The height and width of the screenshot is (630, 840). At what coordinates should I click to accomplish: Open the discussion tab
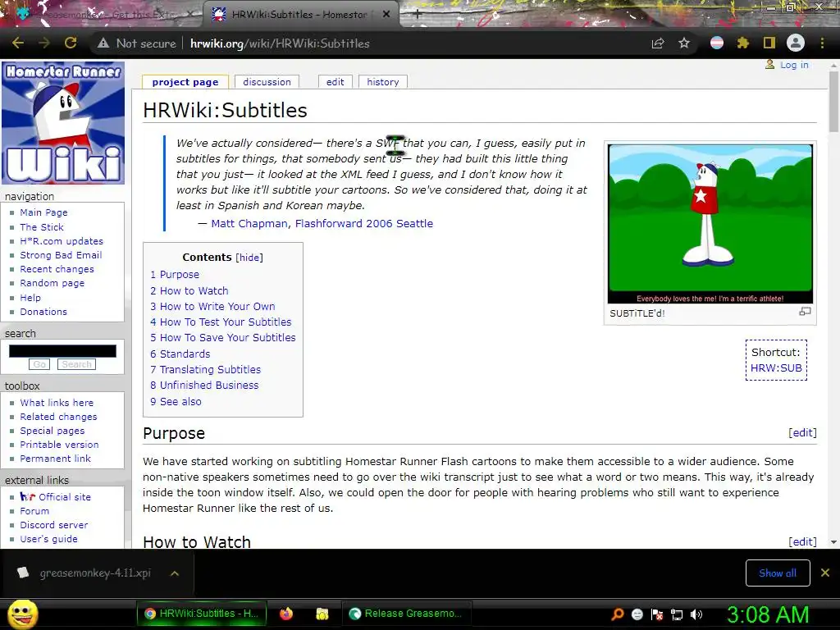click(267, 82)
